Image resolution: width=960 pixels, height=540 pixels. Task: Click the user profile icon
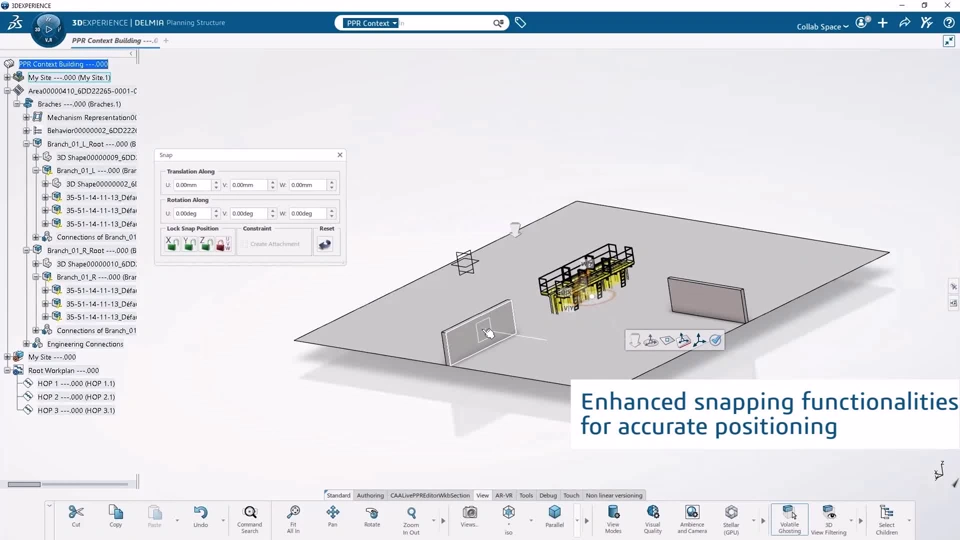click(861, 23)
